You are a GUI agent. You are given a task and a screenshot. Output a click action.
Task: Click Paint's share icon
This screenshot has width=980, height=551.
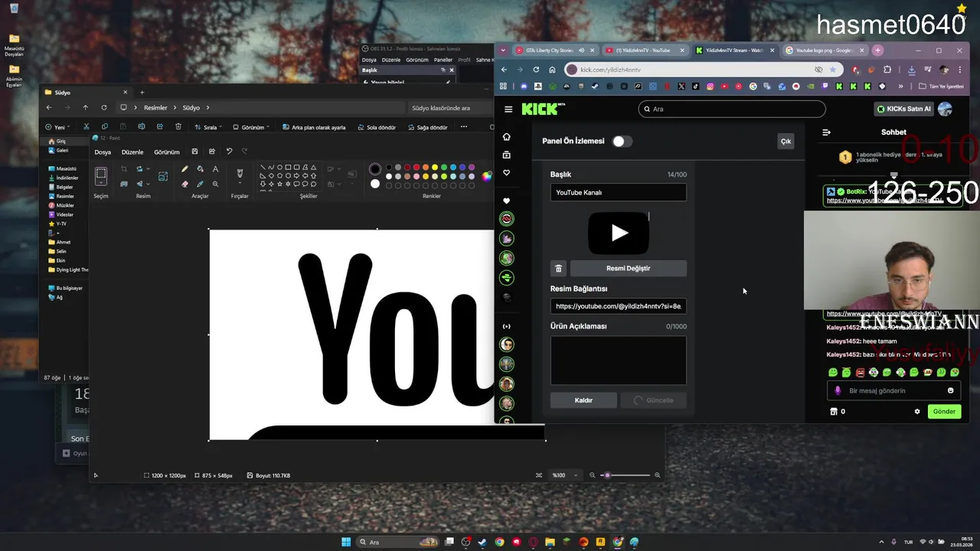pos(211,152)
